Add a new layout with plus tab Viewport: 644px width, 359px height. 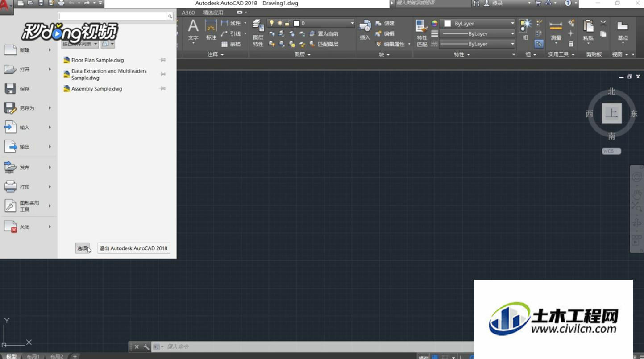click(75, 356)
